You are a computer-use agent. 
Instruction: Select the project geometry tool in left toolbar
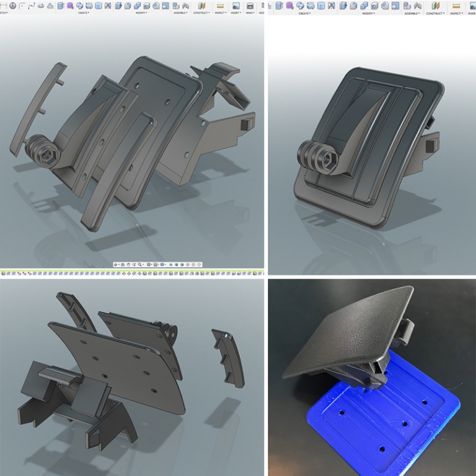(50, 6)
